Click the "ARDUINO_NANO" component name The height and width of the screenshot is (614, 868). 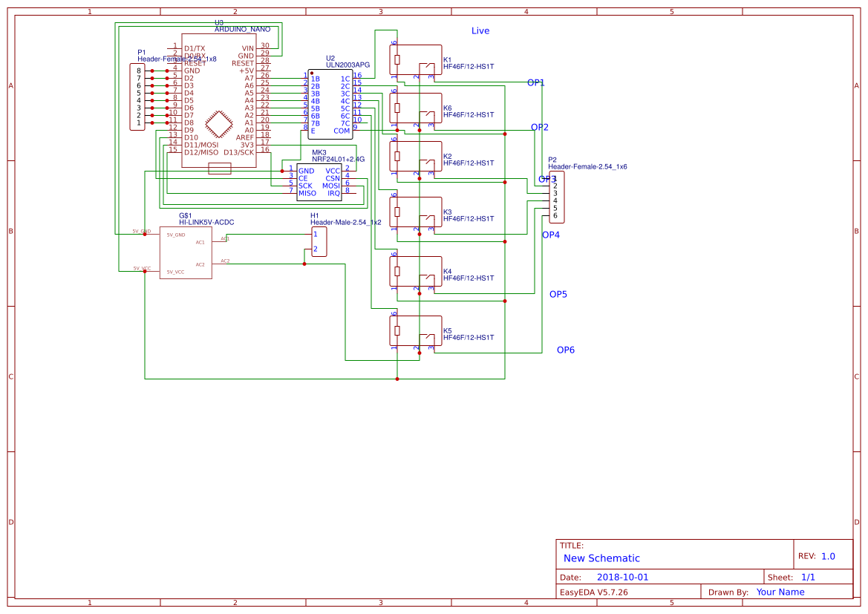click(x=243, y=30)
